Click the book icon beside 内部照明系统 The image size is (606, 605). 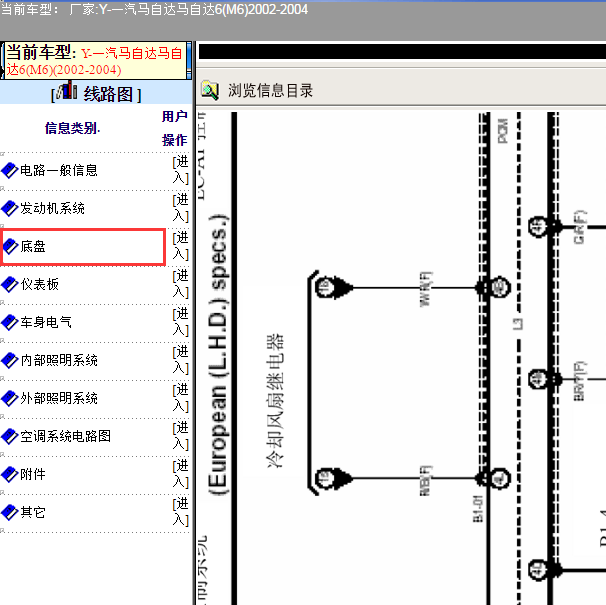click(10, 360)
